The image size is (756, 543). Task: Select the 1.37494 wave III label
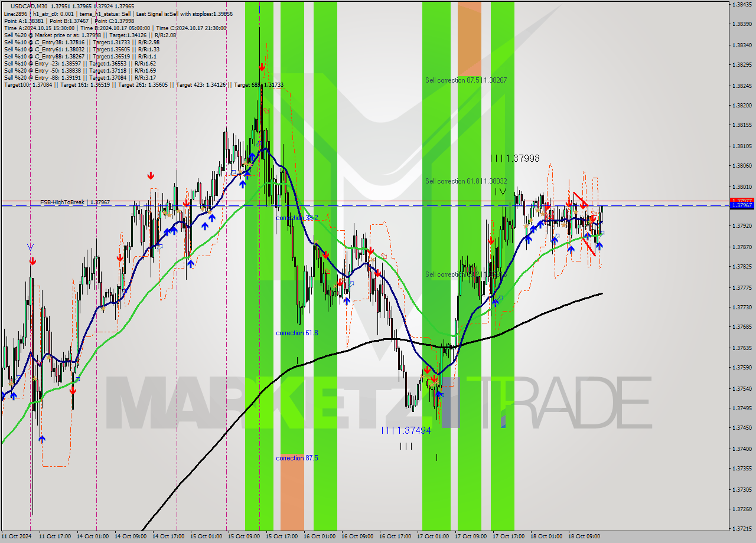[x=406, y=431]
